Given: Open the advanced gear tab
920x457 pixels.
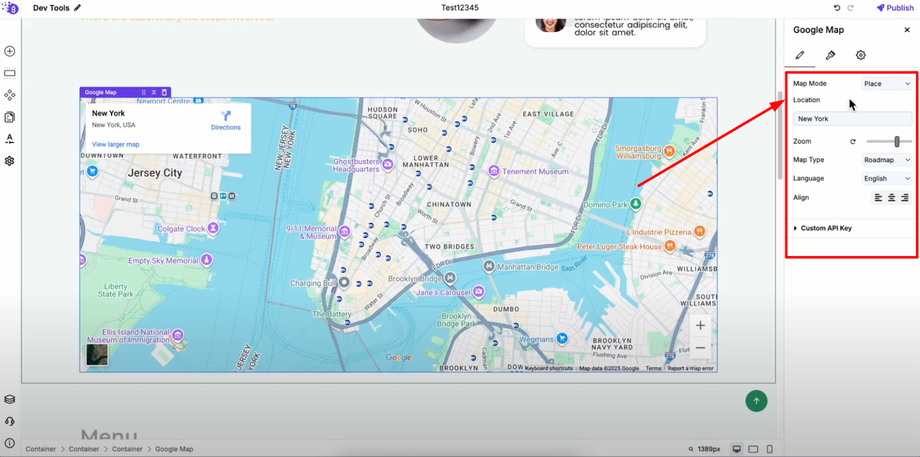Looking at the screenshot, I should coord(861,55).
